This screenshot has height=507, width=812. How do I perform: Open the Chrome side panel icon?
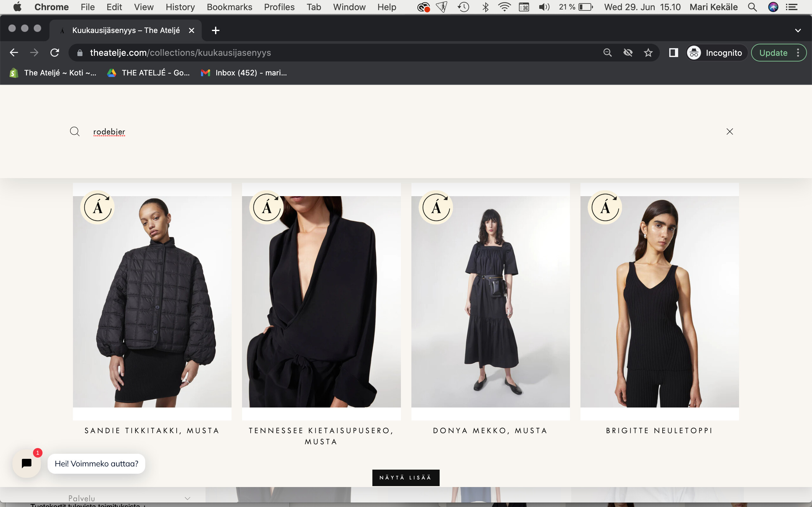click(673, 53)
